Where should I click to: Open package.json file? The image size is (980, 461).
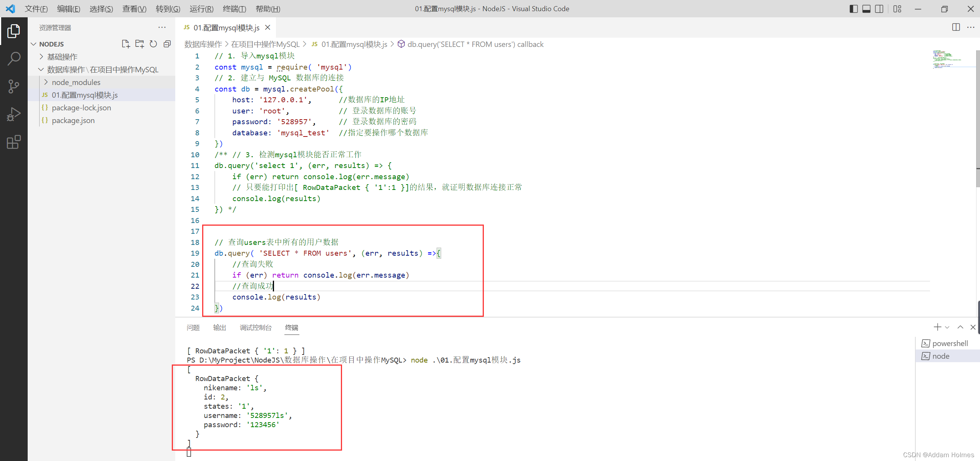point(73,120)
